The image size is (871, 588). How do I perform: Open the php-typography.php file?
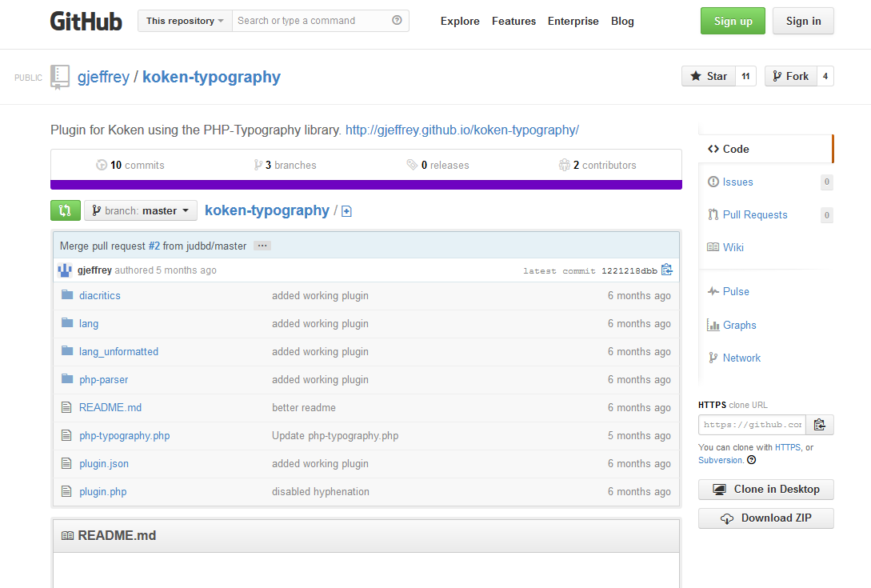click(125, 436)
